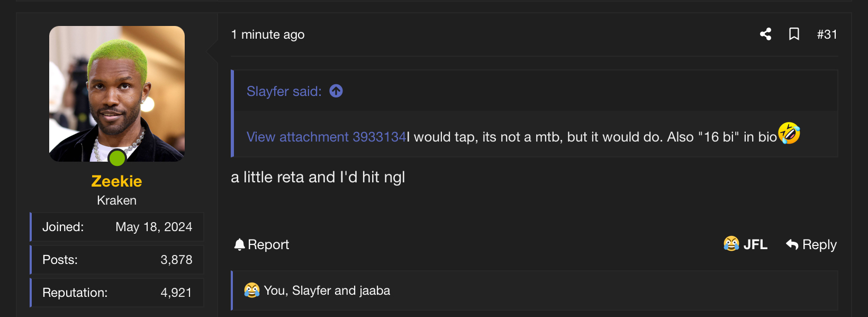
Task: Click the Report button
Action: tap(261, 244)
